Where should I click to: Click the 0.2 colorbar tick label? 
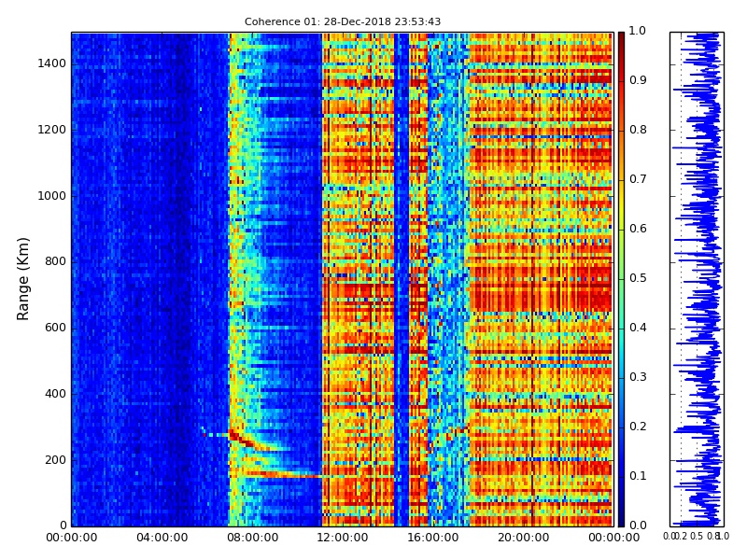point(638,427)
